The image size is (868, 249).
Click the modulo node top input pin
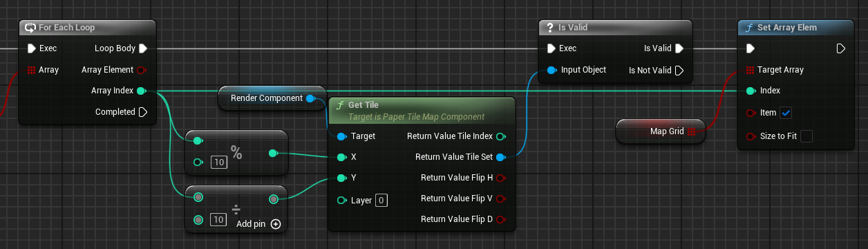click(x=198, y=141)
